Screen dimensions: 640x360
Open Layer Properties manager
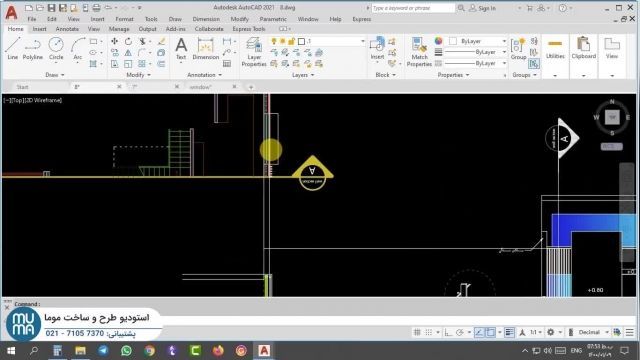[x=254, y=52]
